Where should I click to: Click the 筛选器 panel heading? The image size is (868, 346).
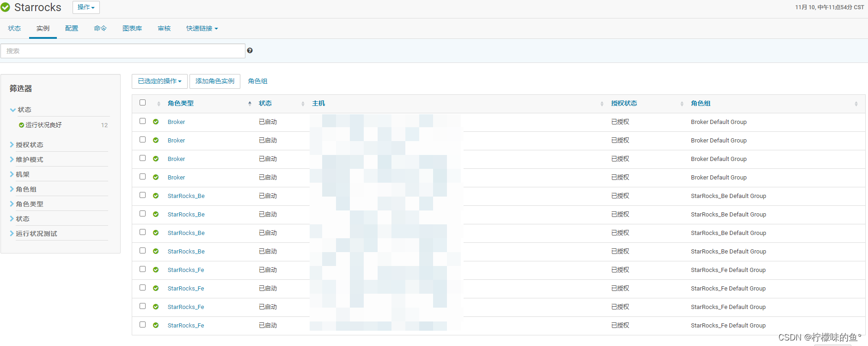click(21, 88)
